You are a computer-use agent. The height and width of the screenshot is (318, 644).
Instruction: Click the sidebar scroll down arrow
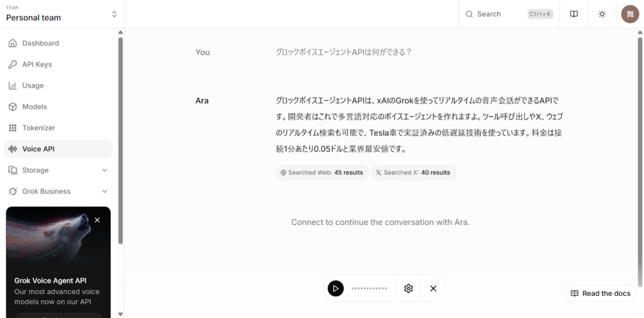pos(120,314)
